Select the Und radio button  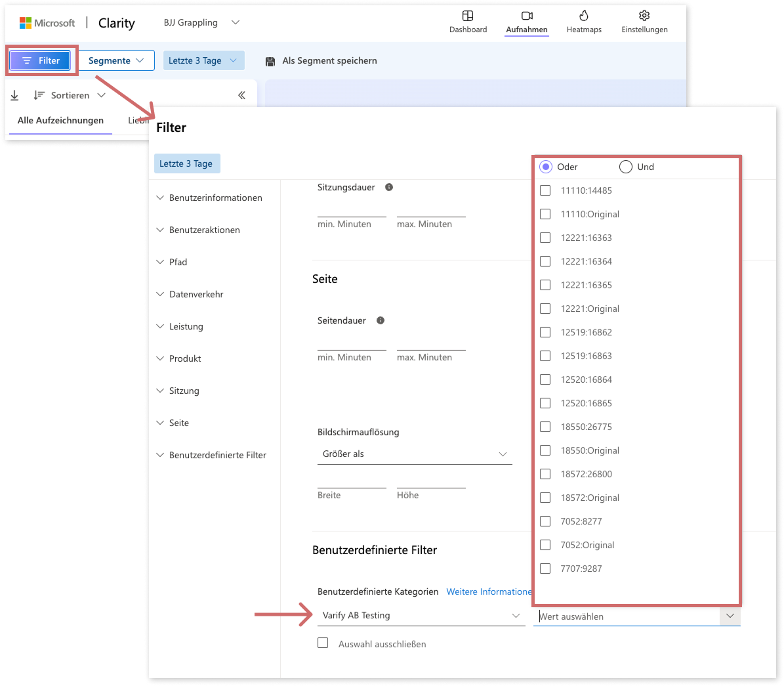(626, 167)
